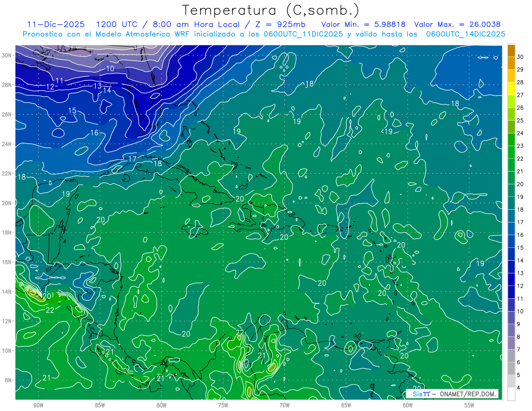Click the orange legend swatch between 29 and 30
532x411 pixels.
tap(511, 63)
